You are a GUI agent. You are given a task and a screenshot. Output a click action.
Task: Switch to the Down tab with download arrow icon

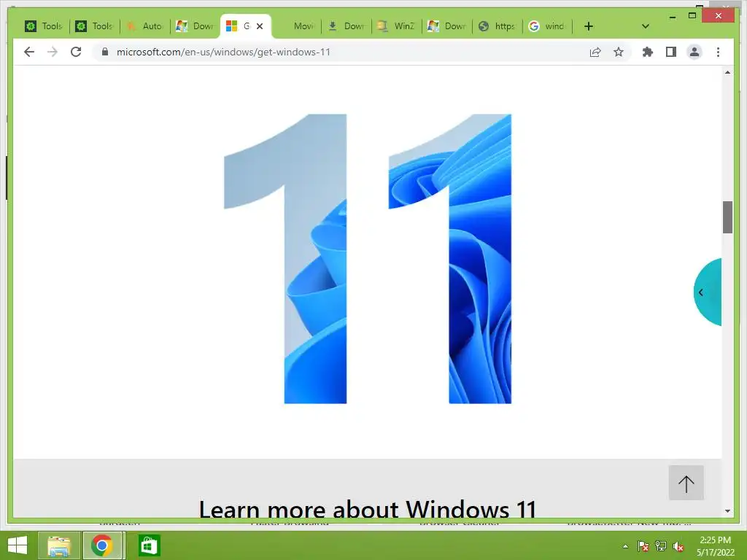(347, 26)
